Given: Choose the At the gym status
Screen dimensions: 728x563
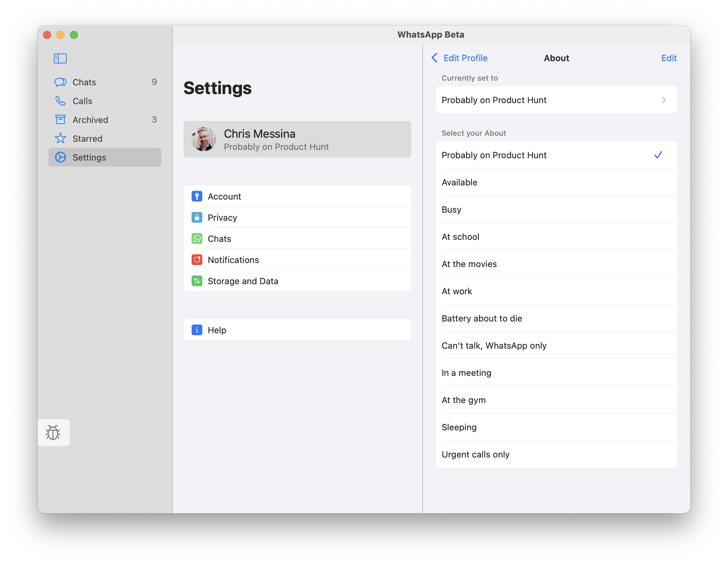Looking at the screenshot, I should coord(556,400).
